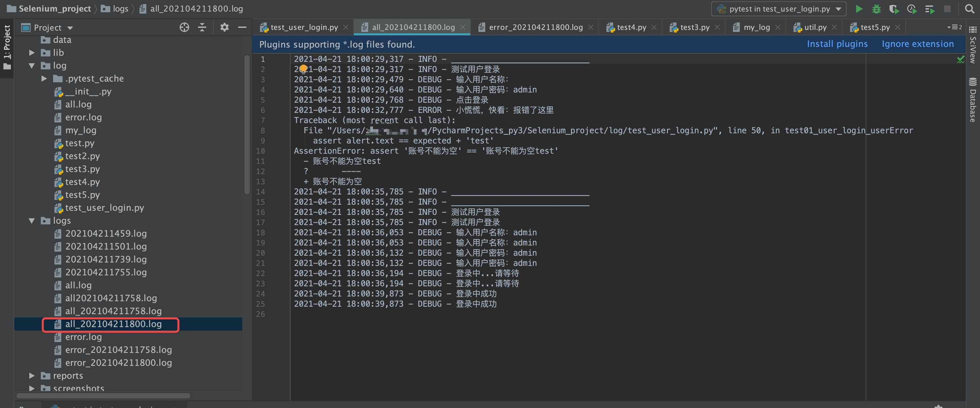
Task: Launch the Profiler run icon
Action: (x=912, y=9)
